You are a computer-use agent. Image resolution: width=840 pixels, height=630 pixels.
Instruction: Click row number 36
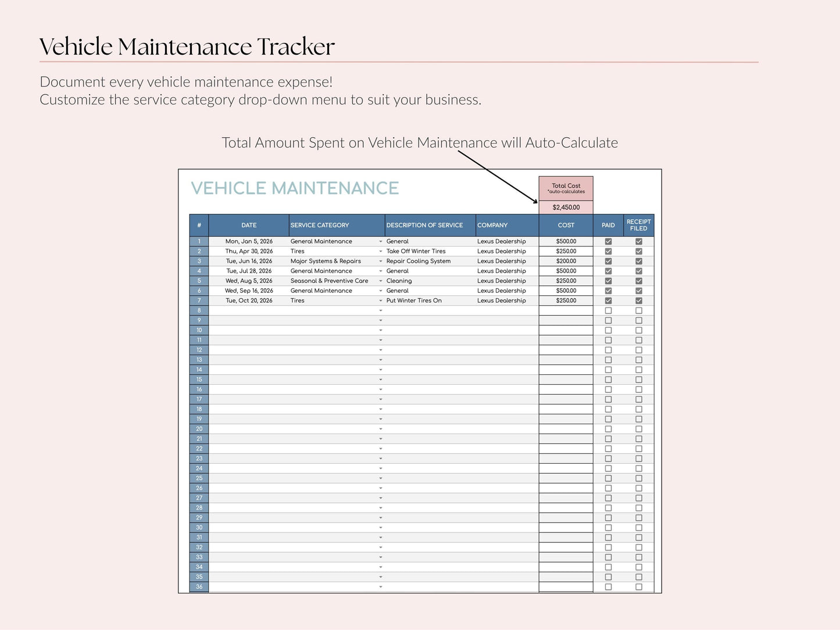(199, 587)
